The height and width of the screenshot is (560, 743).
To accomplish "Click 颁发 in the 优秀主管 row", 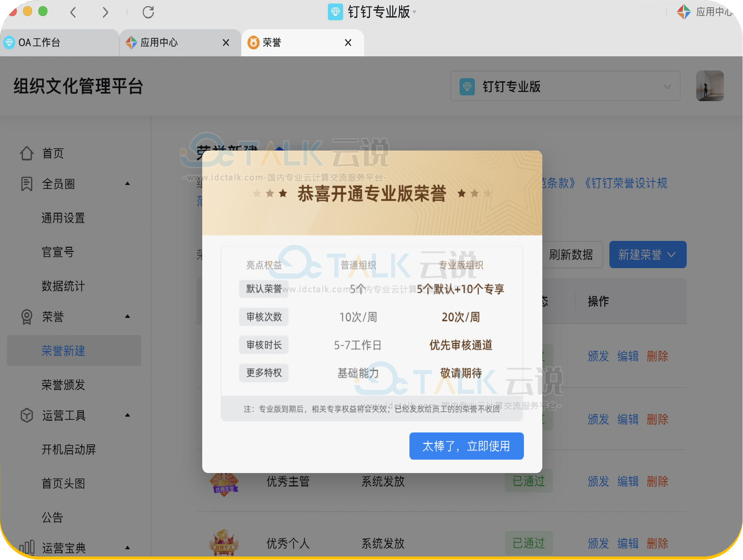I will [598, 481].
